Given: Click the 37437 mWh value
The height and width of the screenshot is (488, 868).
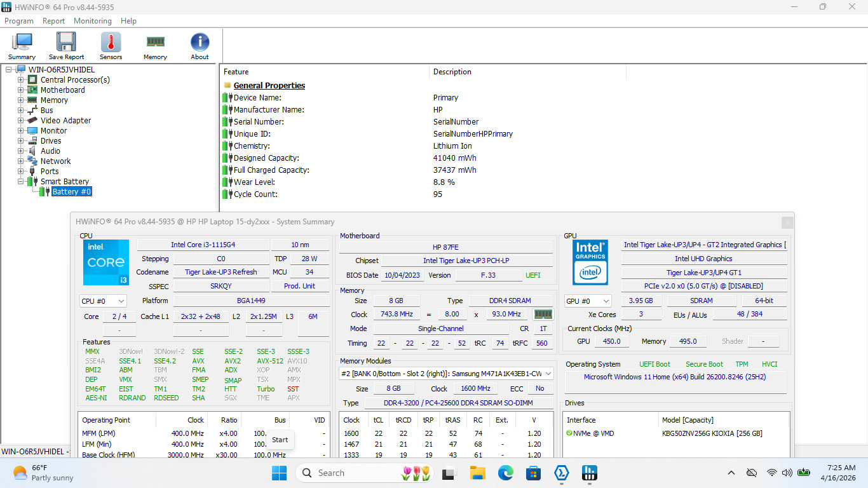Looking at the screenshot, I should [x=455, y=170].
